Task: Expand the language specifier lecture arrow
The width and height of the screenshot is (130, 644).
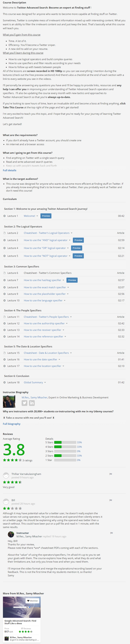Action: (x=65, y=301)
